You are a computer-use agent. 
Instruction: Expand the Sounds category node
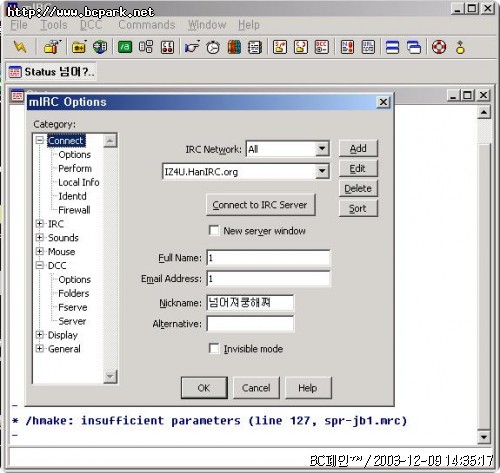[x=40, y=237]
